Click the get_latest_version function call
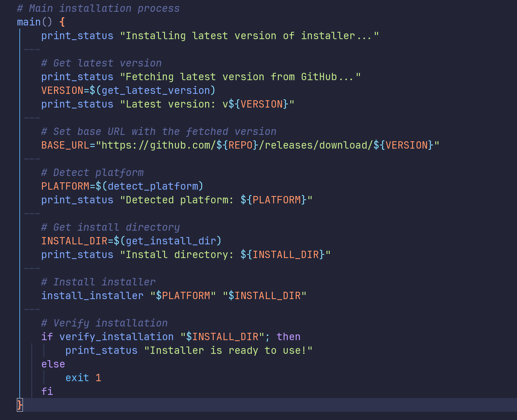 155,90
